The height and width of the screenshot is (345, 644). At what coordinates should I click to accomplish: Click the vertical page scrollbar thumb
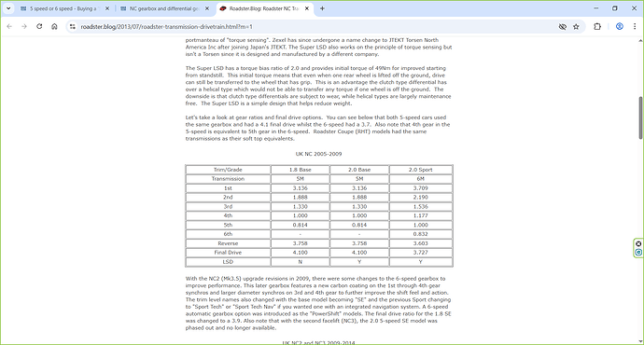[640, 117]
